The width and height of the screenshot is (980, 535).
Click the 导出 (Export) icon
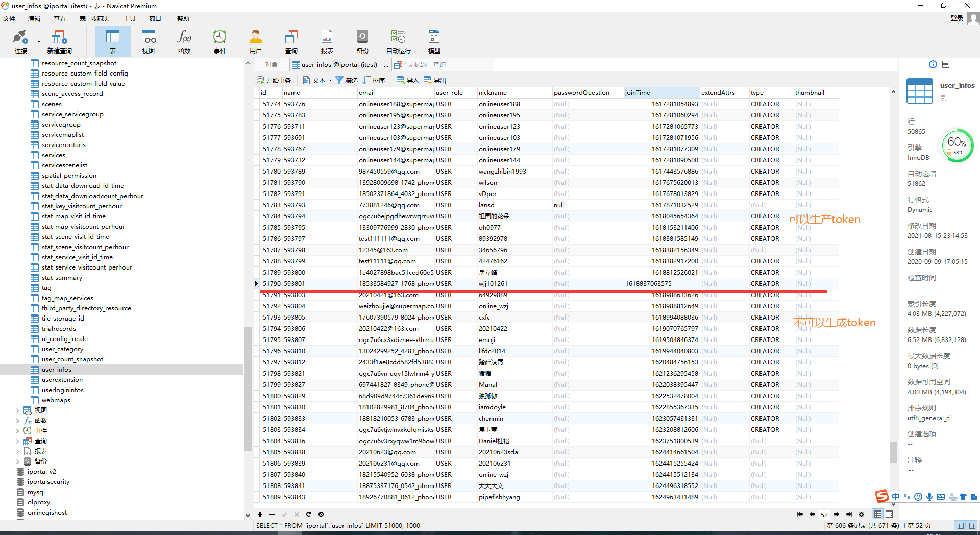coord(434,80)
